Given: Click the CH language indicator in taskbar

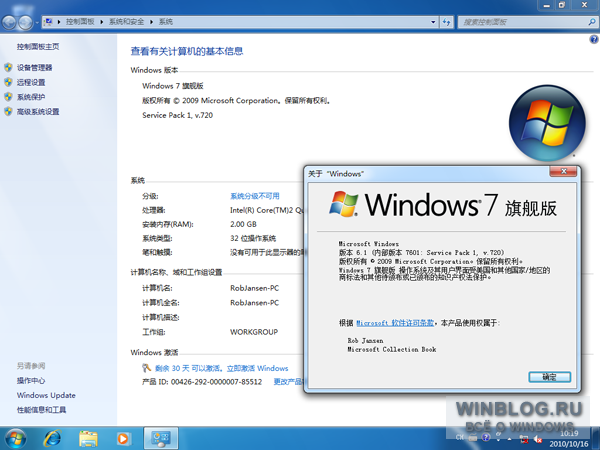Looking at the screenshot, I should 460,437.
